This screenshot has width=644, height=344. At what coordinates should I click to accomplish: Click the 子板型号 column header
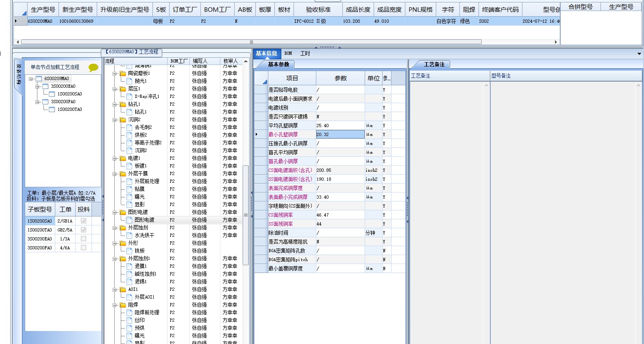point(40,210)
